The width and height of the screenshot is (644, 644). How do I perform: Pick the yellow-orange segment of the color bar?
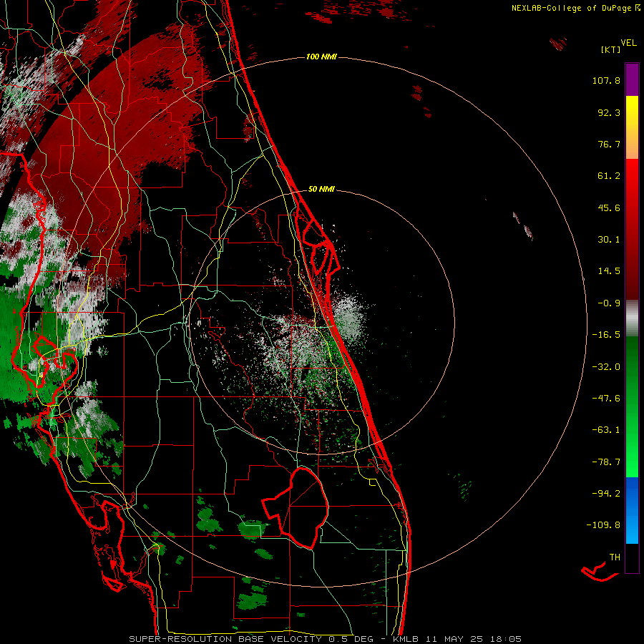pos(632,127)
